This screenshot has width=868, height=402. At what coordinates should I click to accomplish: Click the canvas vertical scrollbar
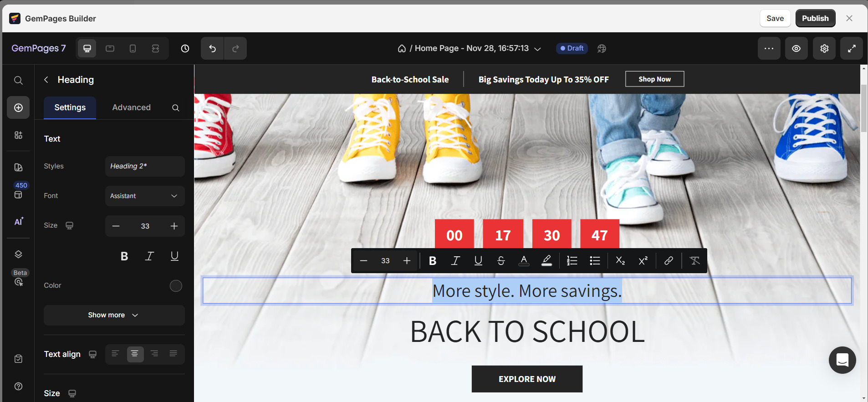(x=864, y=107)
